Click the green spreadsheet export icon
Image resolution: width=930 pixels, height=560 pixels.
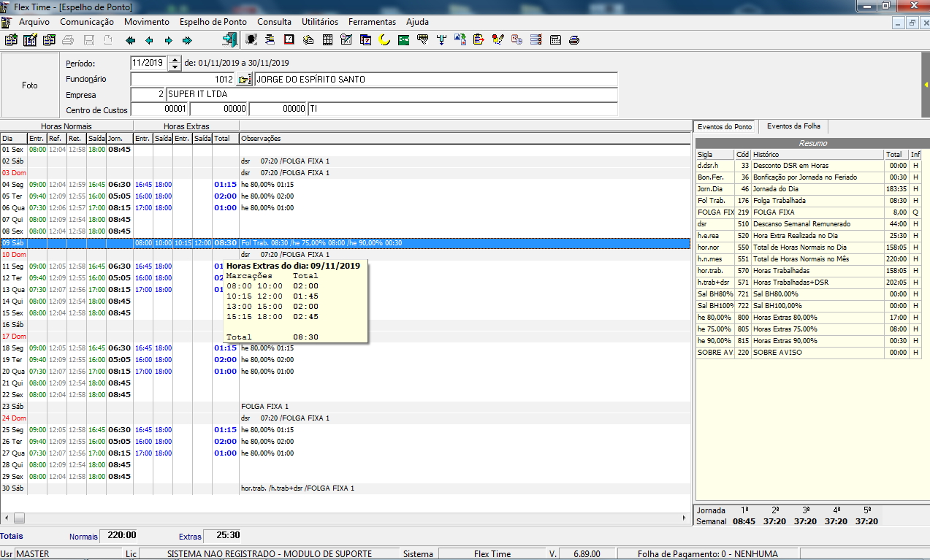403,40
